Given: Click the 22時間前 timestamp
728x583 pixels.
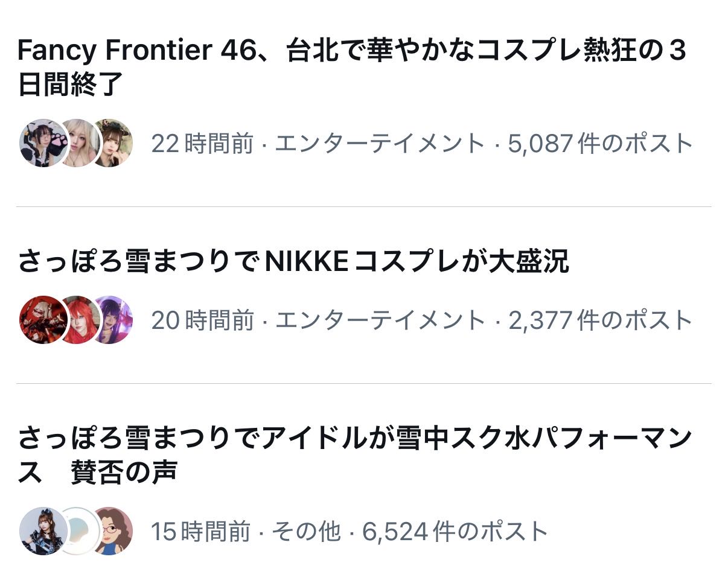Looking at the screenshot, I should coord(202,144).
